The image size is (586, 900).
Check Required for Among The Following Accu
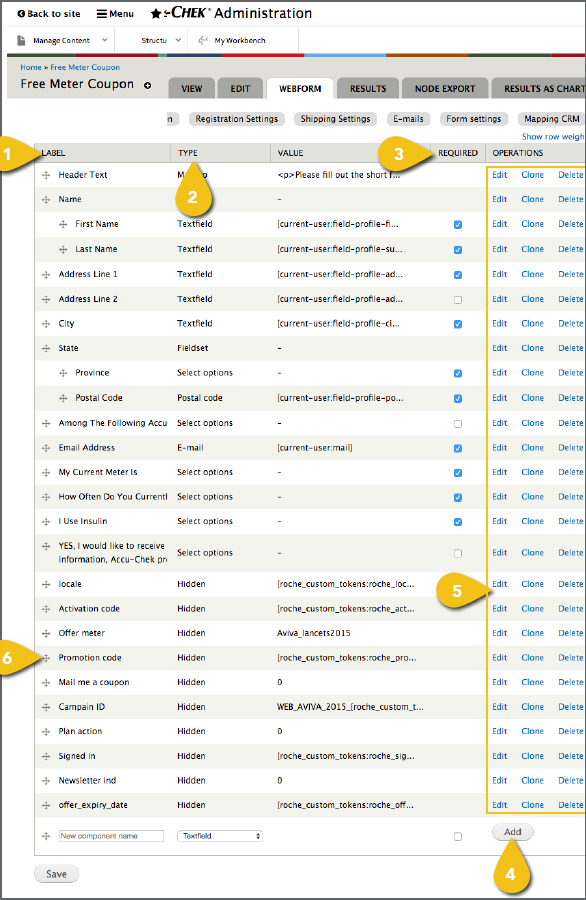pyautogui.click(x=458, y=424)
